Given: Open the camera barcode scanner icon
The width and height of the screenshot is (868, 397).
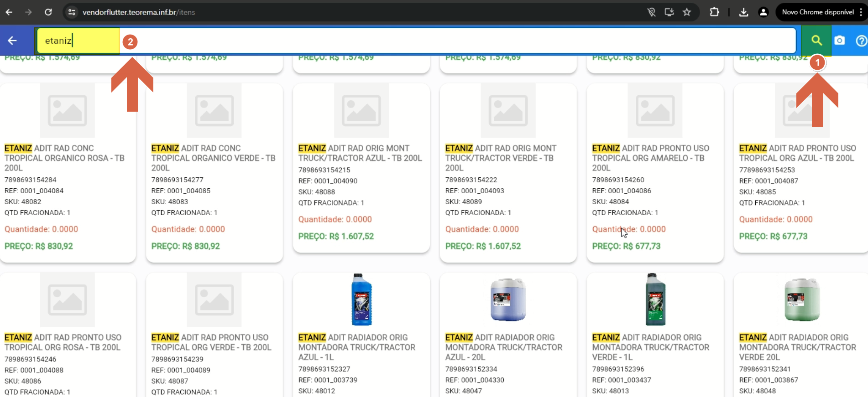Looking at the screenshot, I should click(x=840, y=41).
